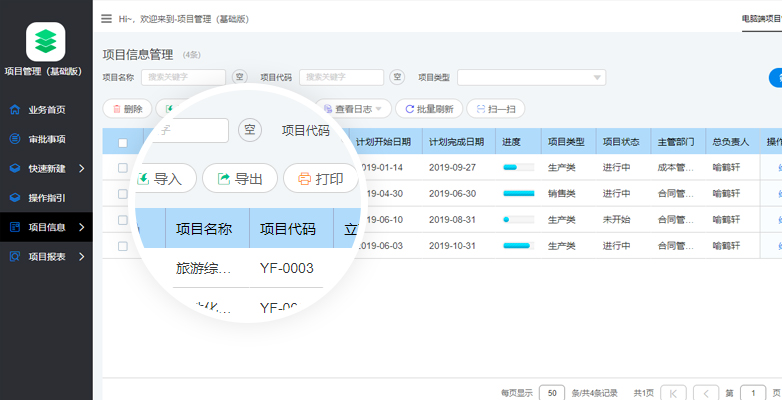Click the 空 clear button beside 项目代码 search

(x=397, y=77)
